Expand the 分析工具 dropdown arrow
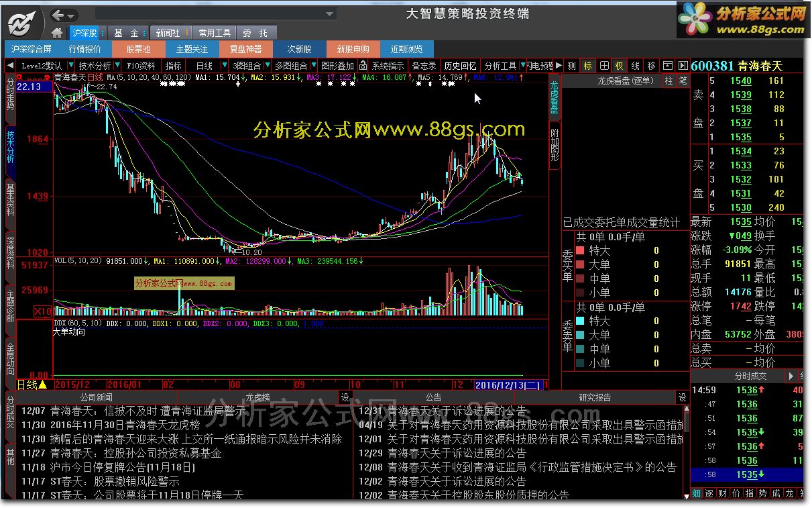 [522, 66]
